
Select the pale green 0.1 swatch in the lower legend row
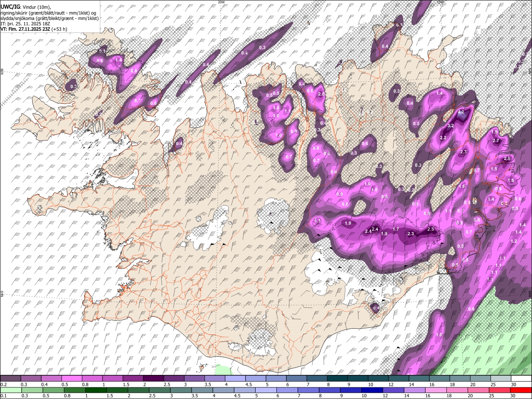(11, 390)
